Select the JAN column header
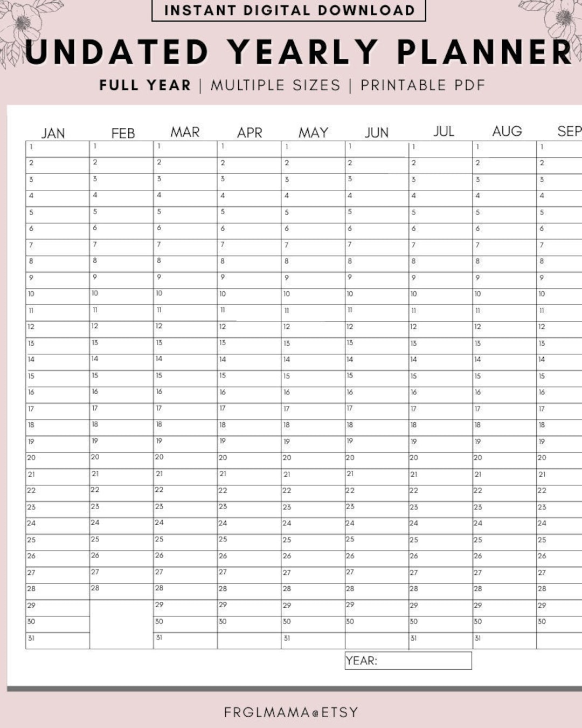The width and height of the screenshot is (582, 728). [53, 133]
